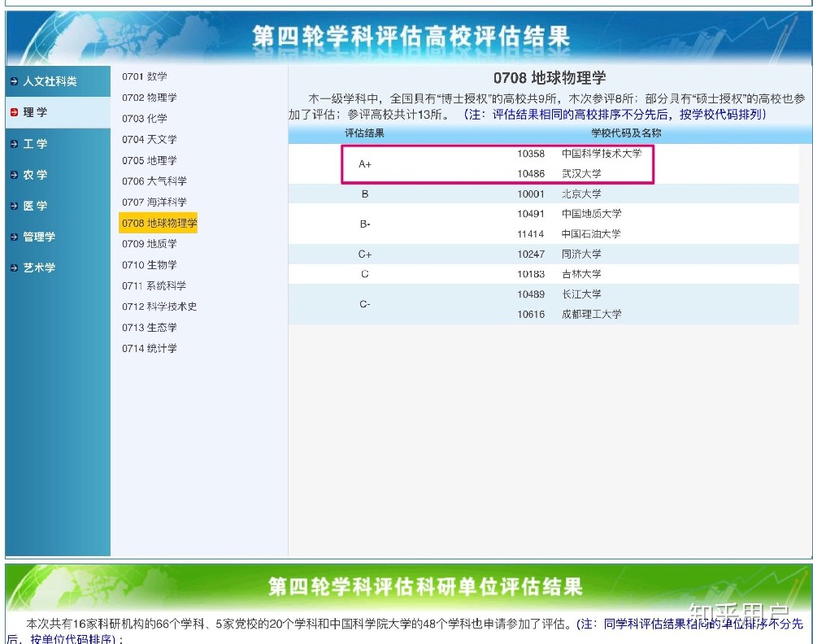Switch to the 工学 category
813x644 pixels.
point(36,144)
